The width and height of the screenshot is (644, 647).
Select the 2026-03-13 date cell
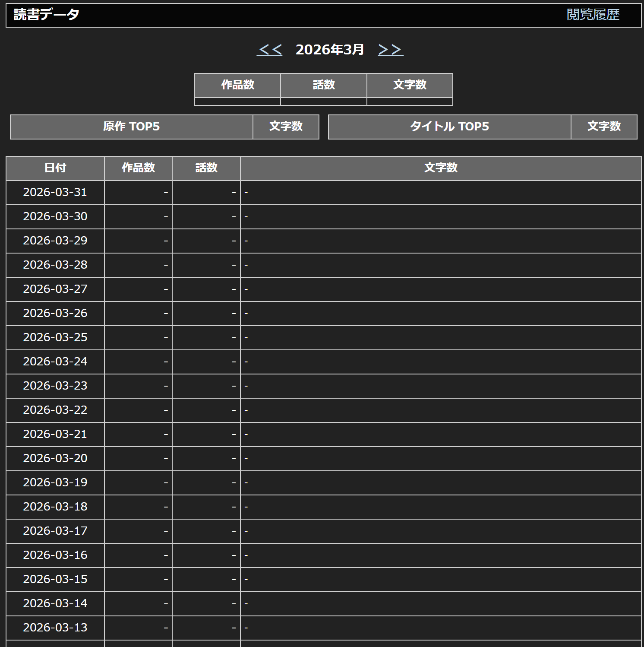pos(55,628)
